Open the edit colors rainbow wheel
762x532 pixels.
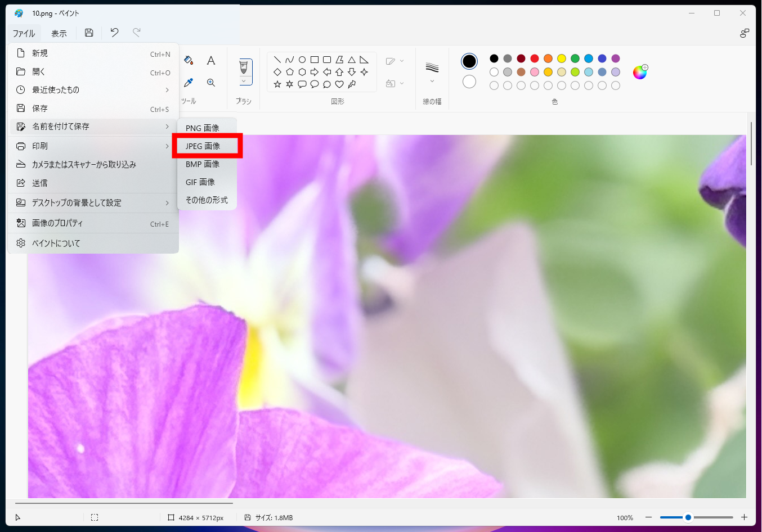click(x=640, y=72)
